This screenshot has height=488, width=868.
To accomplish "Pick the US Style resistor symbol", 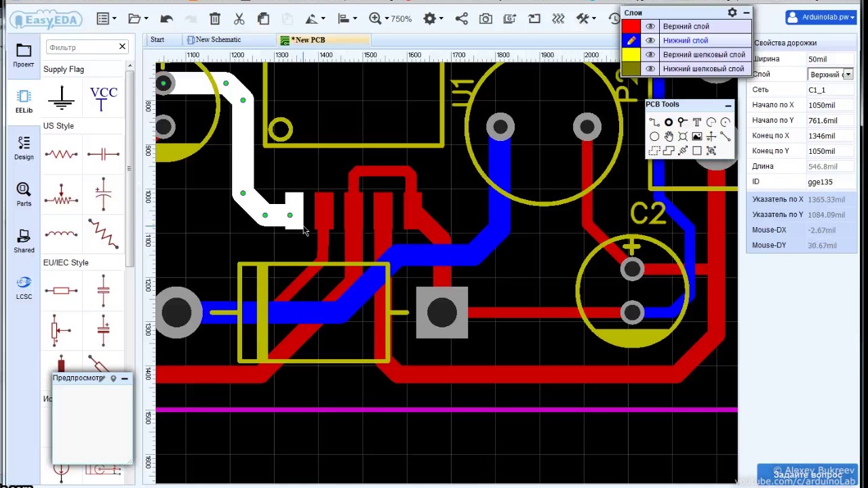I will [x=61, y=155].
